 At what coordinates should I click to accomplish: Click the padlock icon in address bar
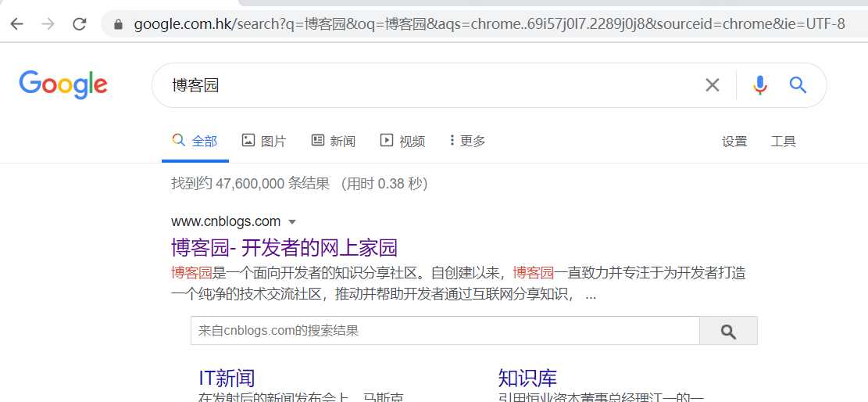pos(118,23)
